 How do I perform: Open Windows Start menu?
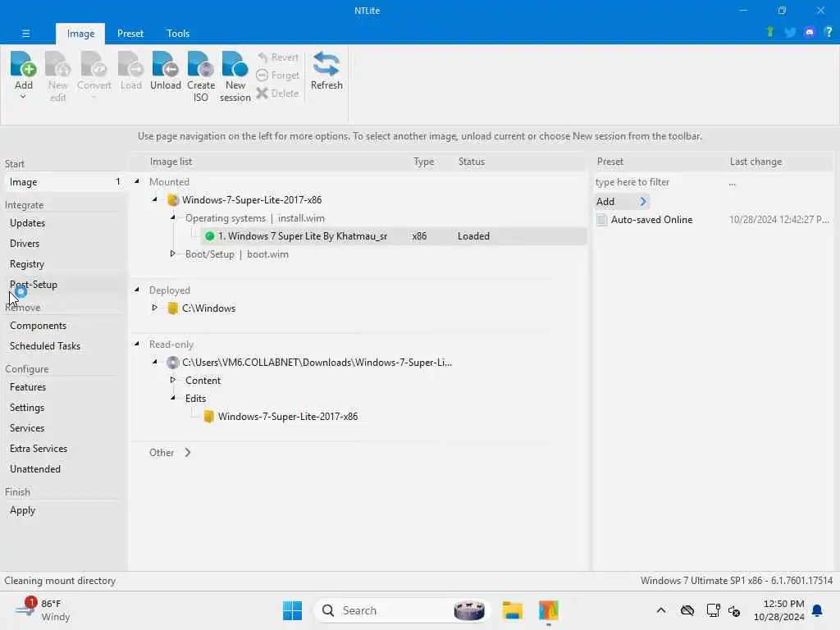(x=293, y=610)
